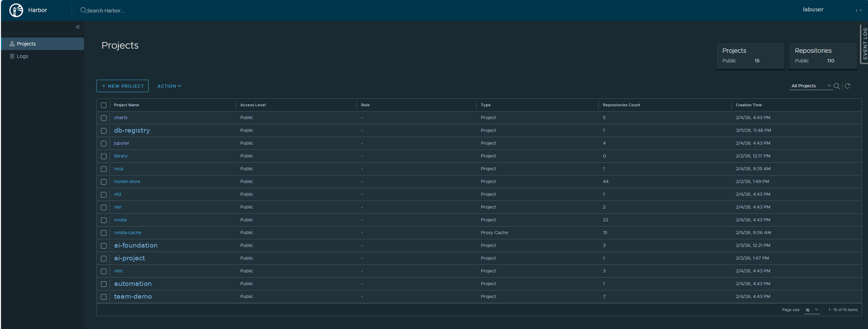
Task: Click the 3/11/26, 11:48 PM creation time
Action: (754, 131)
